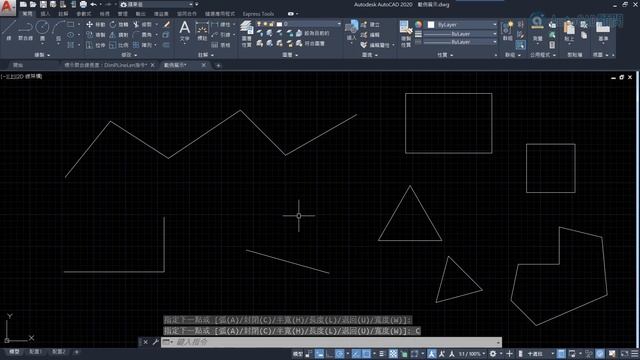Expand the Modify panel title dropdown

[129, 55]
